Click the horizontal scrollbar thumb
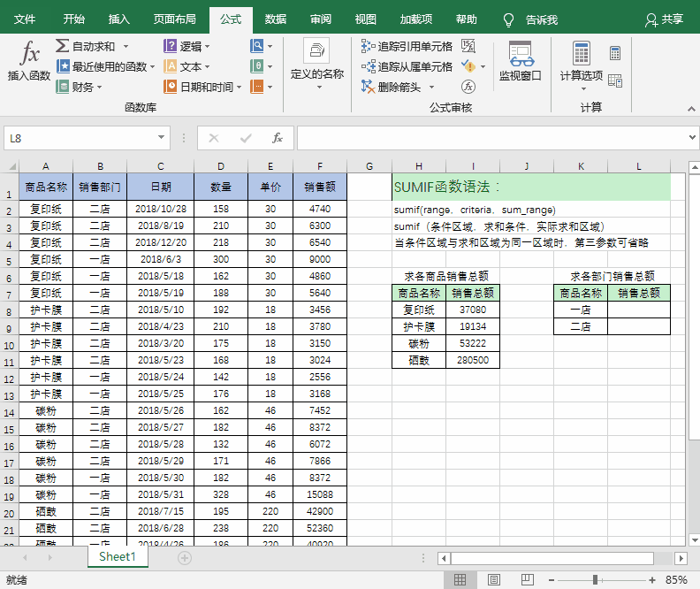700x589 pixels. coord(552,558)
